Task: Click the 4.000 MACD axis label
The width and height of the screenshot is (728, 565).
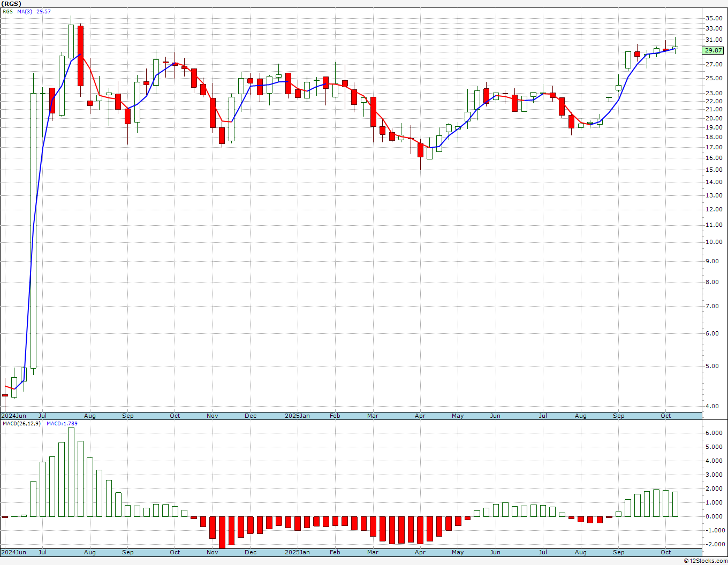Action: [715, 461]
